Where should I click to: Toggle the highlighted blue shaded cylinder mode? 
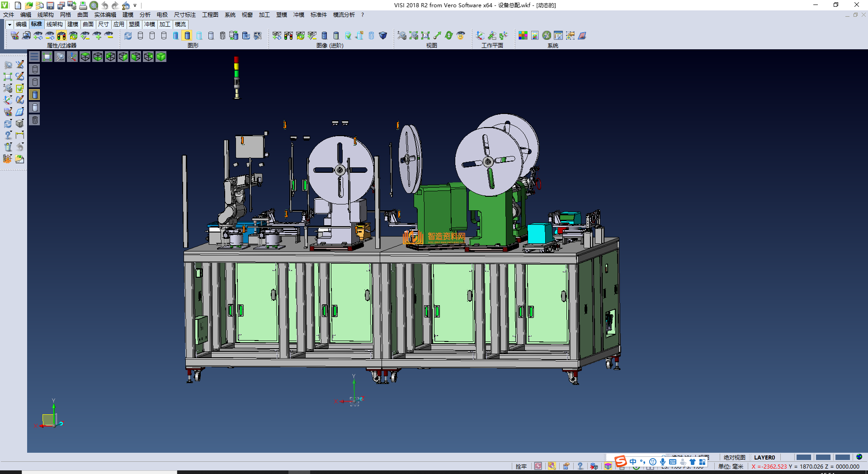click(x=187, y=35)
